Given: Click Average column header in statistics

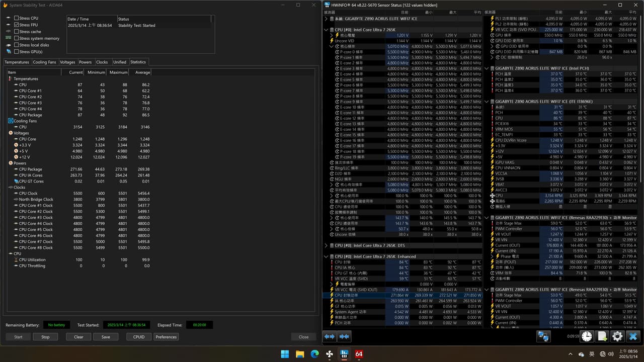Looking at the screenshot, I should (x=139, y=72).
